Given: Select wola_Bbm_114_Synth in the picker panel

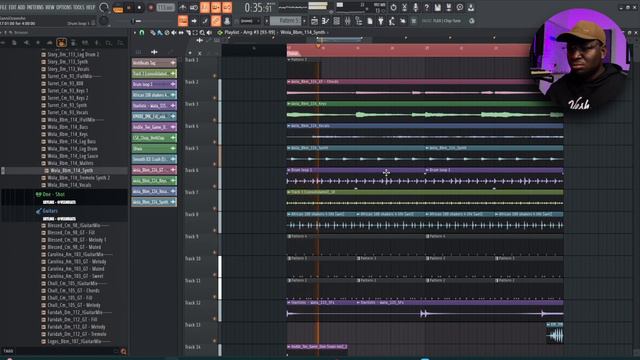Looking at the screenshot, I should pyautogui.click(x=154, y=202).
